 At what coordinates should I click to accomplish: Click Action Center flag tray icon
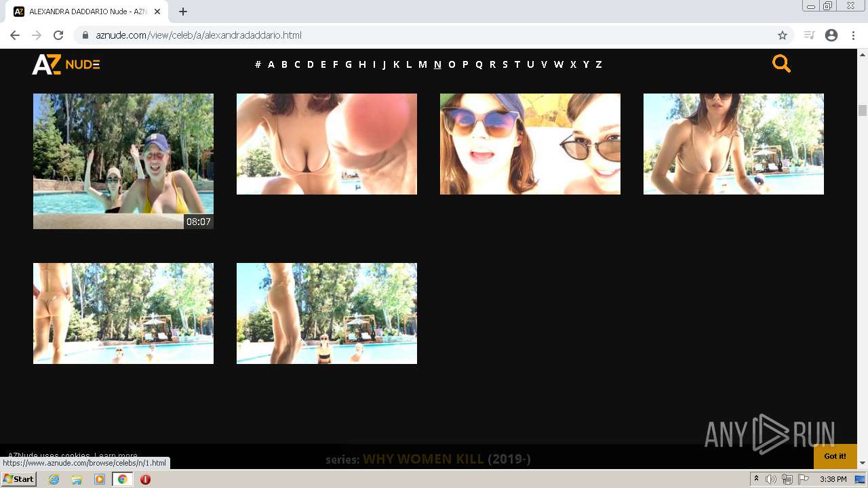point(804,479)
